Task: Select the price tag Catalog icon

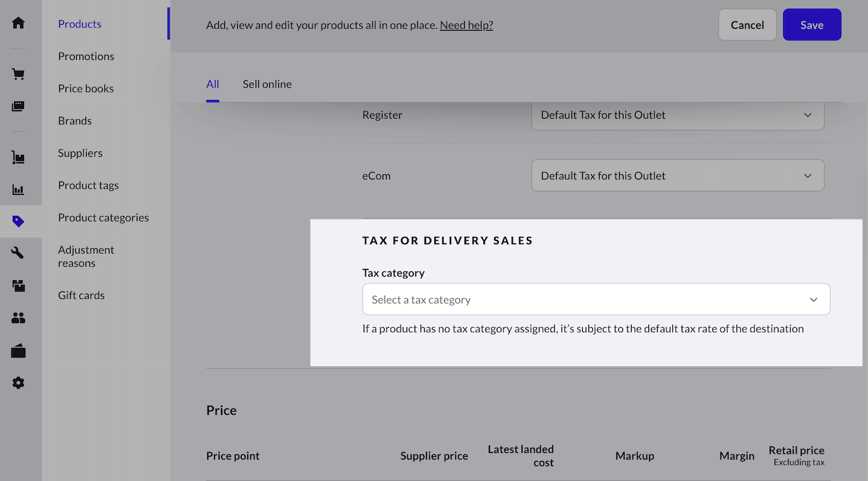Action: (18, 221)
